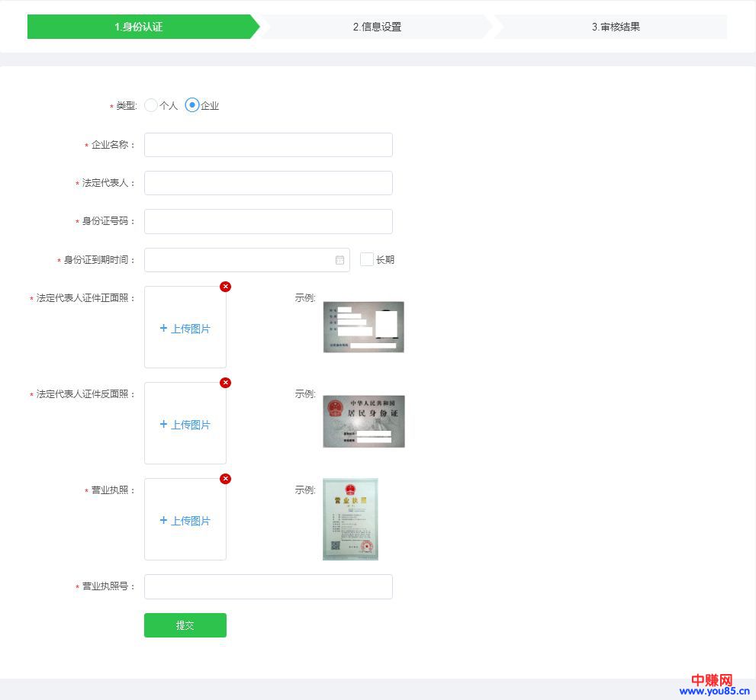
Task: Select the 企业 radio button
Action: click(192, 105)
